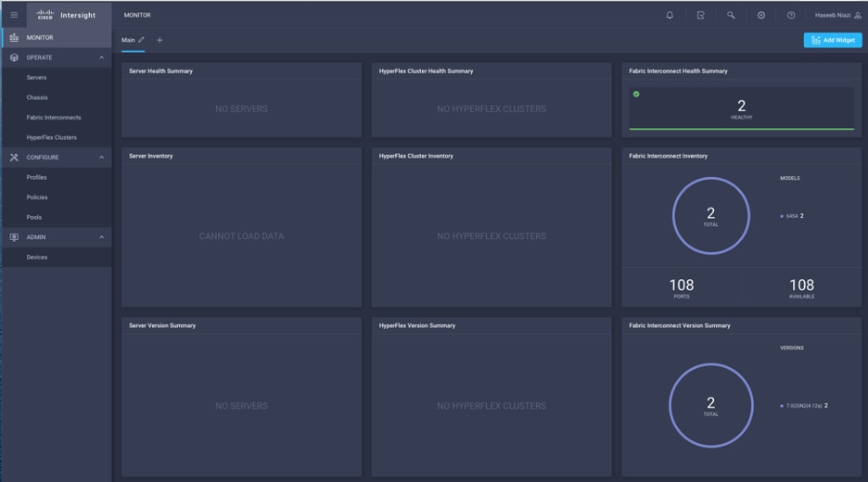Click the green healthy status checkmark
The height and width of the screenshot is (482, 868).
[636, 94]
